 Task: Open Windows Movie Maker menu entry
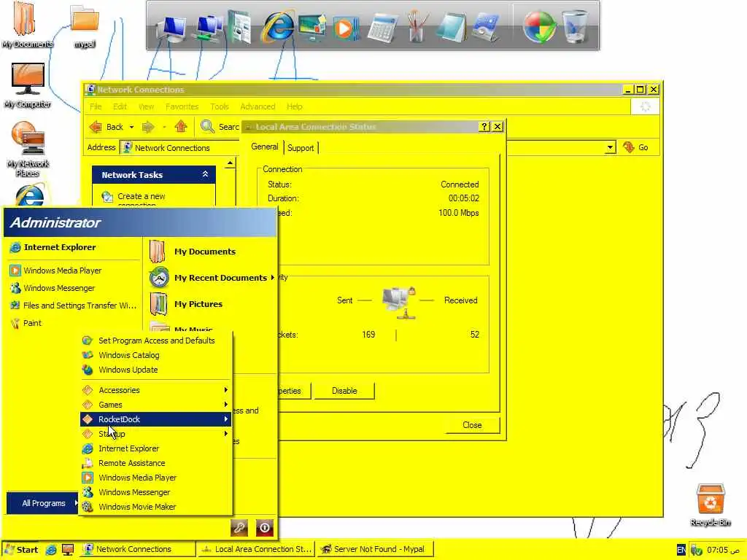pos(156,507)
